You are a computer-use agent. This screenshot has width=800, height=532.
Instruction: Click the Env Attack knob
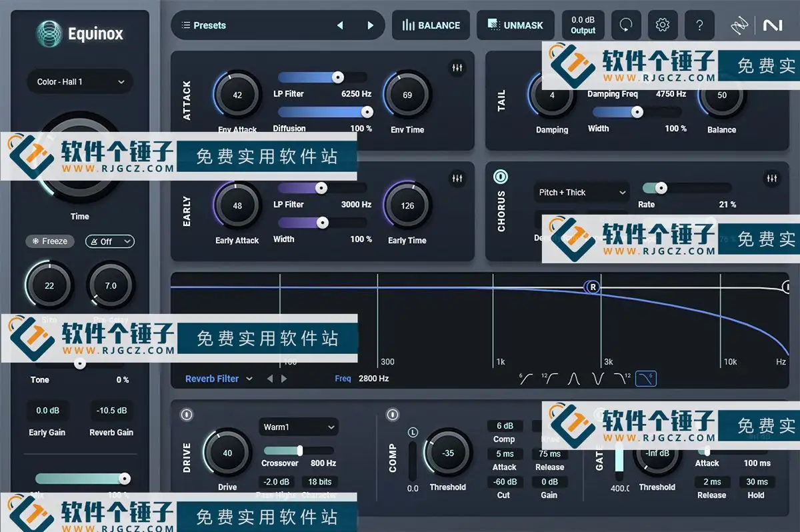click(x=237, y=95)
